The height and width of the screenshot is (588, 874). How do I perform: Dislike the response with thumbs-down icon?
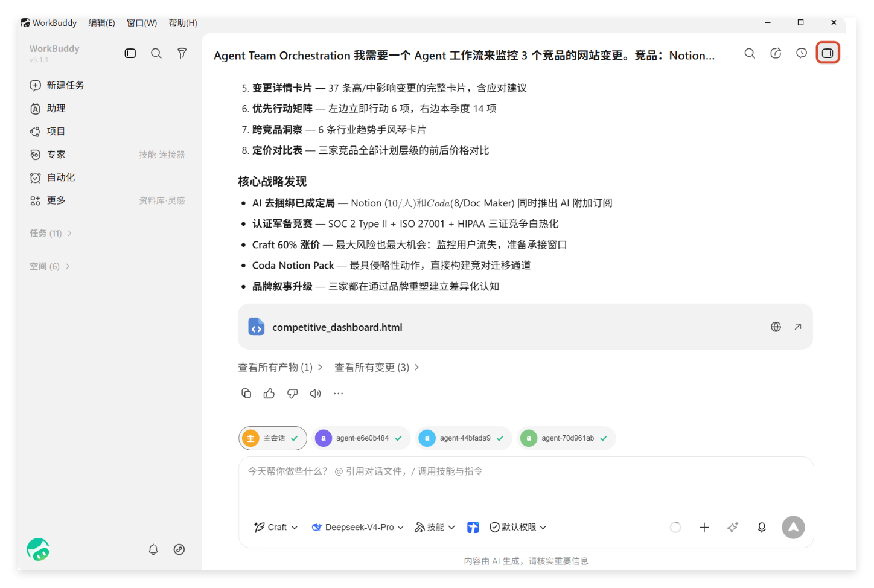click(292, 394)
